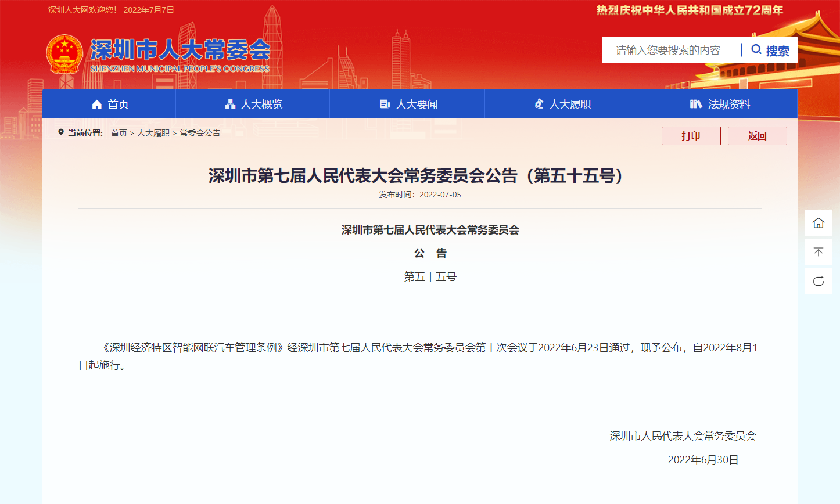840x504 pixels.
Task: Click the back-to-top arrow icon
Action: [819, 252]
